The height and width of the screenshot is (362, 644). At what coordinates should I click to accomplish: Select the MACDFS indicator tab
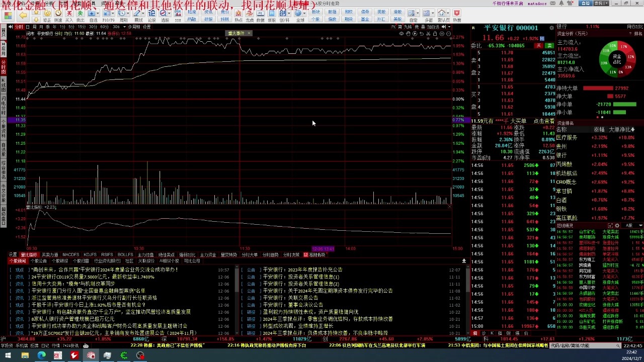coord(71,255)
